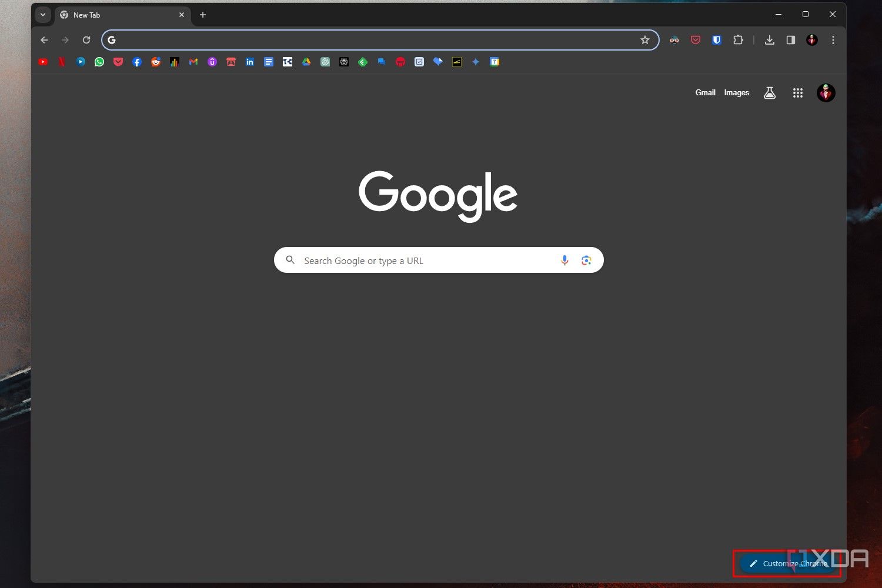Viewport: 882px width, 588px height.
Task: Open a new tab with plus button
Action: [203, 15]
